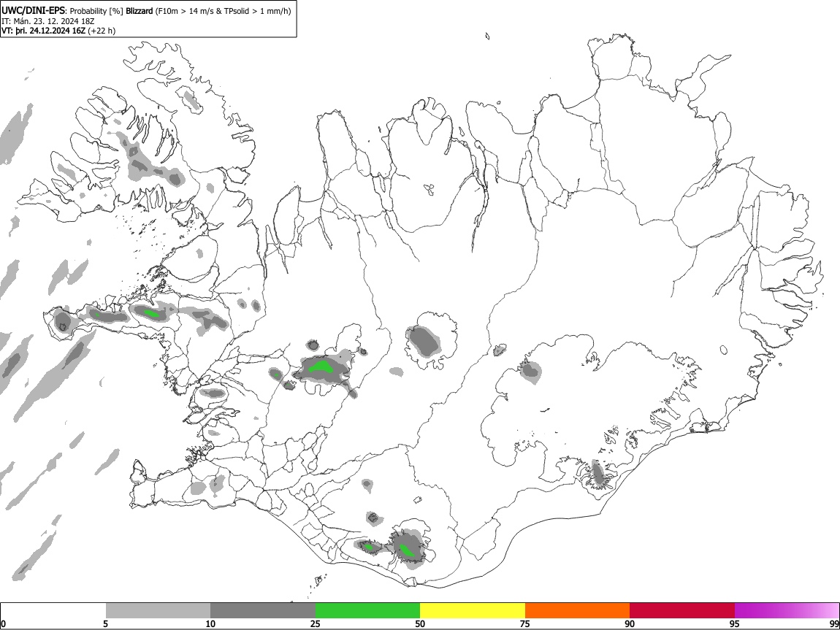
Task: Click the light gray 5-10% legend swatch
Action: [158, 611]
